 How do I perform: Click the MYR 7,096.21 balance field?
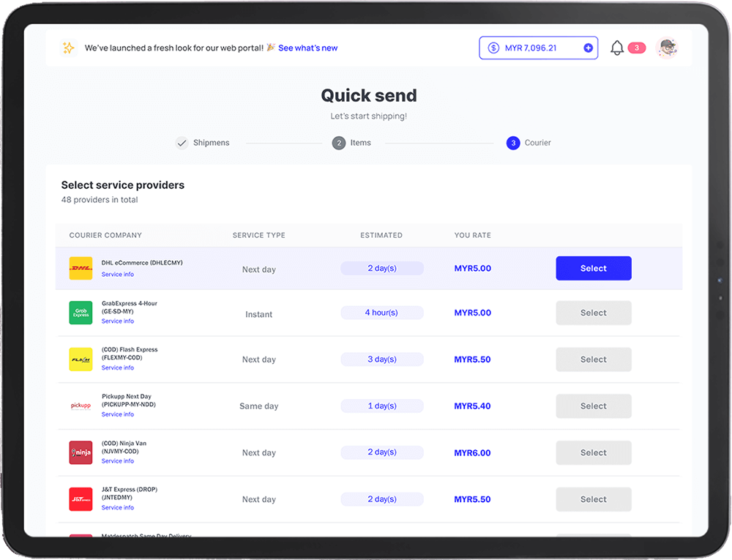[531, 48]
